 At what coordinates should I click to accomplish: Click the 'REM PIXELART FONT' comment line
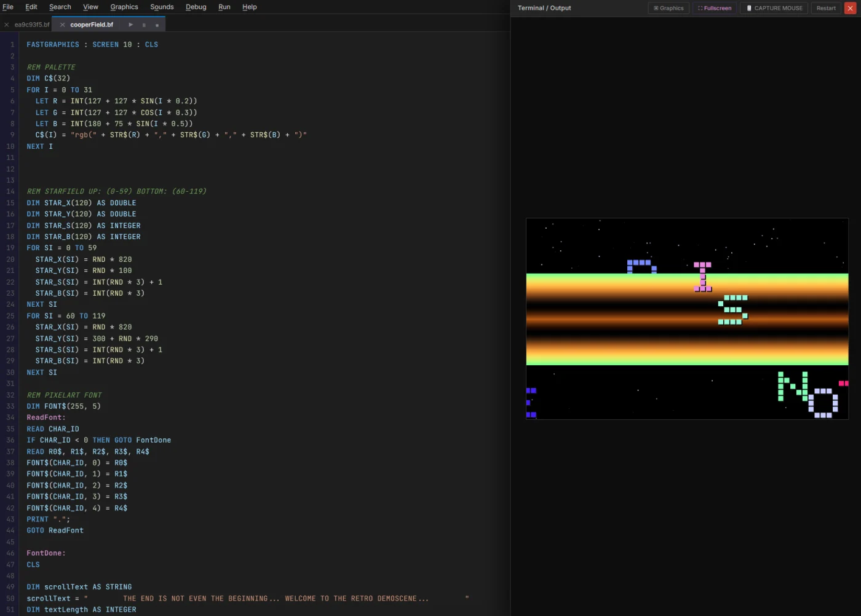pos(64,395)
